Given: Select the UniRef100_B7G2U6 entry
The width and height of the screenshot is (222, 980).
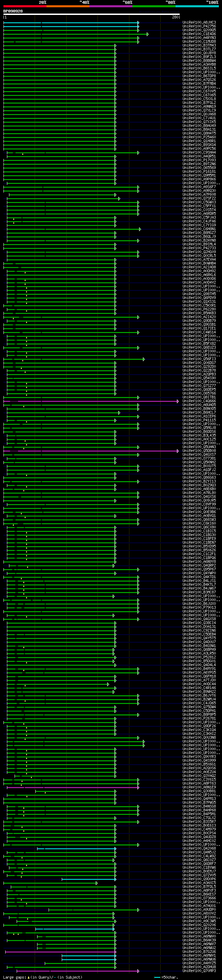Looking at the screenshot, I should tap(199, 952).
